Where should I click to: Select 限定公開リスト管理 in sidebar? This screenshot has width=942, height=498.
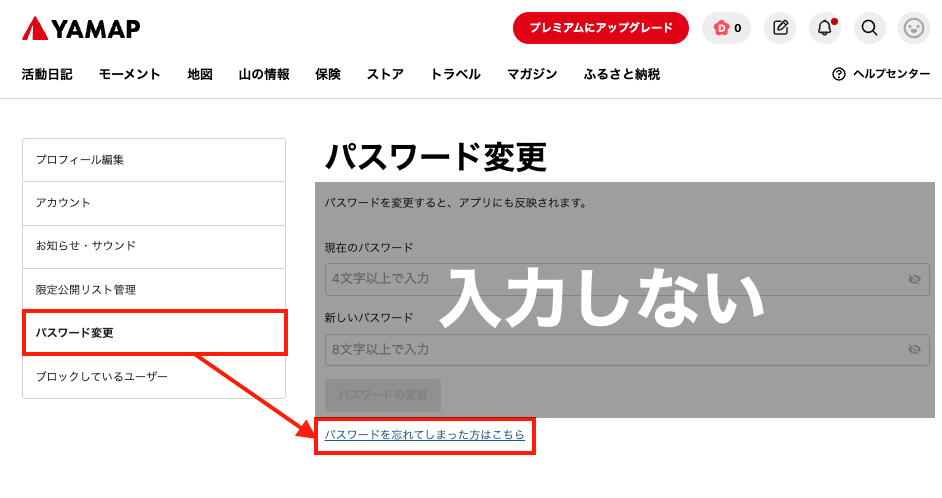coord(154,290)
